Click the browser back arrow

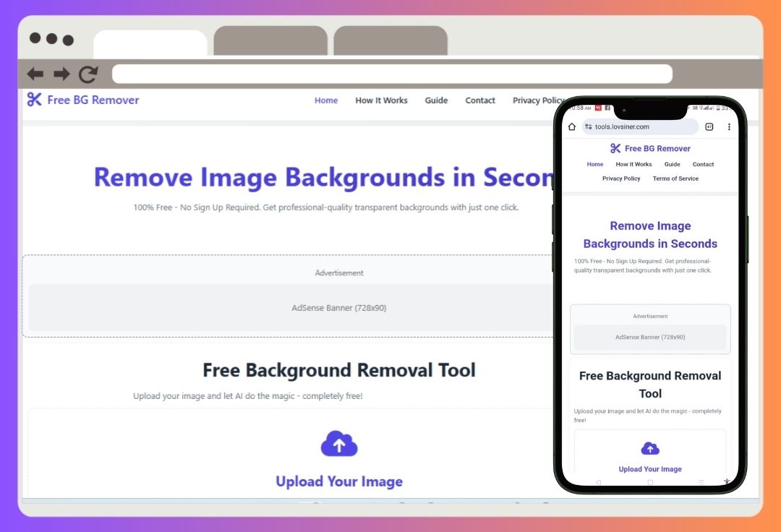(x=35, y=74)
